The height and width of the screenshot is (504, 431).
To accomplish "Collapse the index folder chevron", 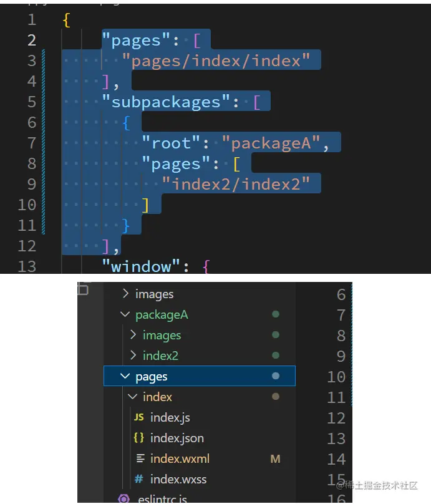I will pyautogui.click(x=133, y=396).
